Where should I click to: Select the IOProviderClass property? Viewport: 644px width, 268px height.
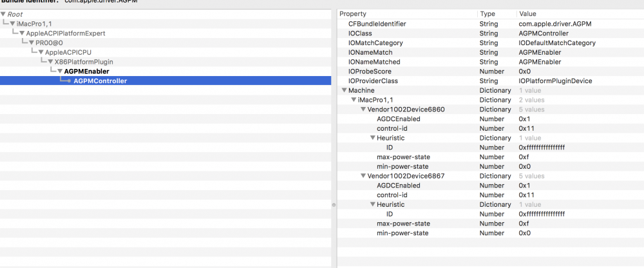click(x=491, y=81)
